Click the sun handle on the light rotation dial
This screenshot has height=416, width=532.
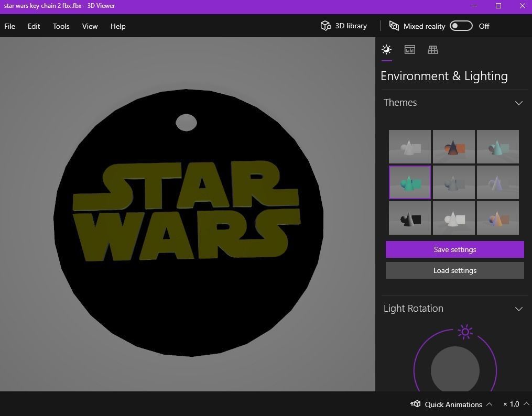coord(465,332)
